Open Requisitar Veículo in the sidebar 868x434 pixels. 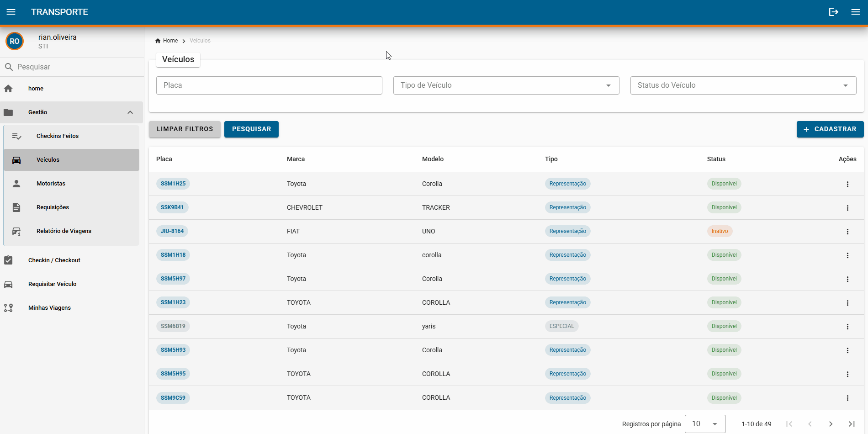tap(72, 284)
